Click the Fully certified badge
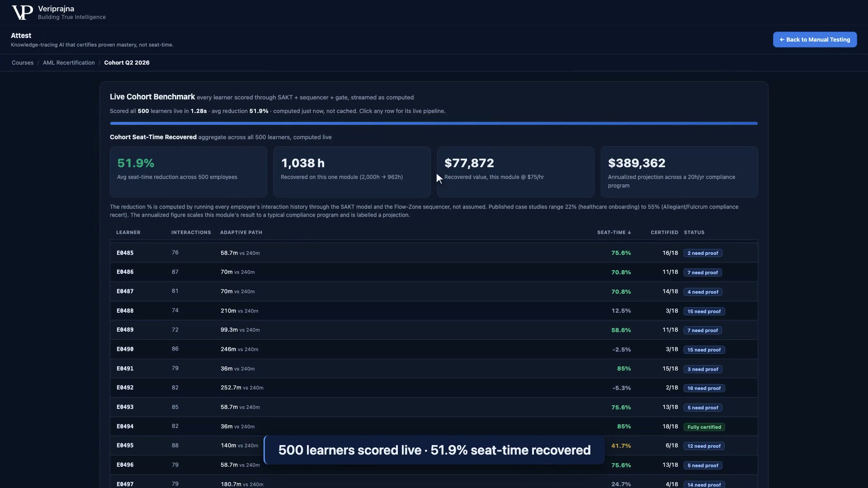868x488 pixels. tap(704, 427)
